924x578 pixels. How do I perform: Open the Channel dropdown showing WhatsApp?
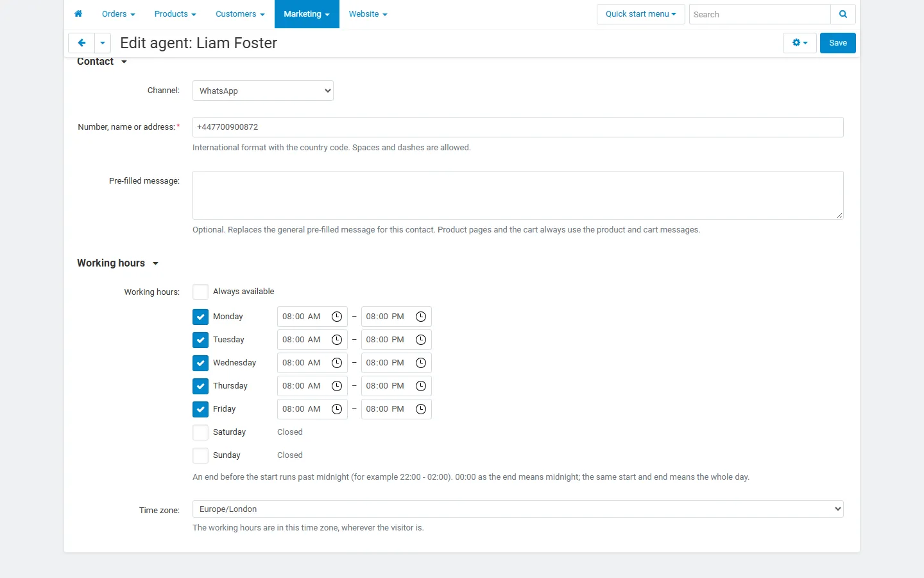[263, 91]
